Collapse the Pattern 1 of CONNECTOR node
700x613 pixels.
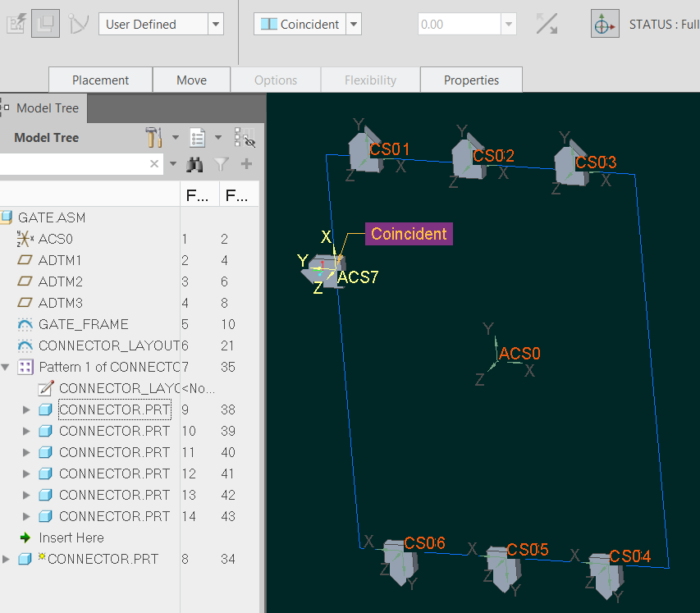(x=7, y=367)
